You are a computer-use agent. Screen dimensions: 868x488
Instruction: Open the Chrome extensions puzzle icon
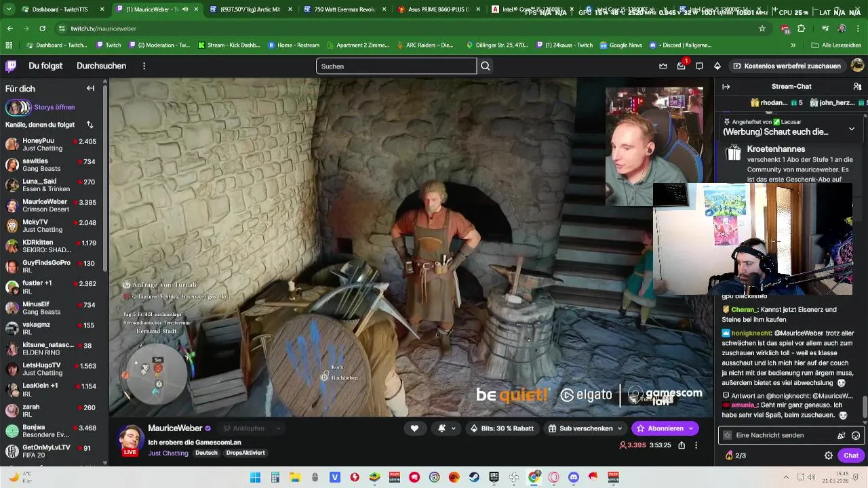point(802,28)
